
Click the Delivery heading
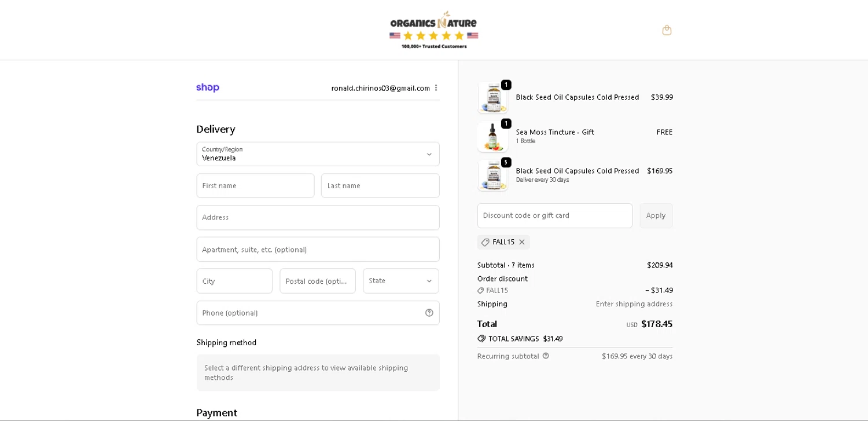tap(216, 129)
